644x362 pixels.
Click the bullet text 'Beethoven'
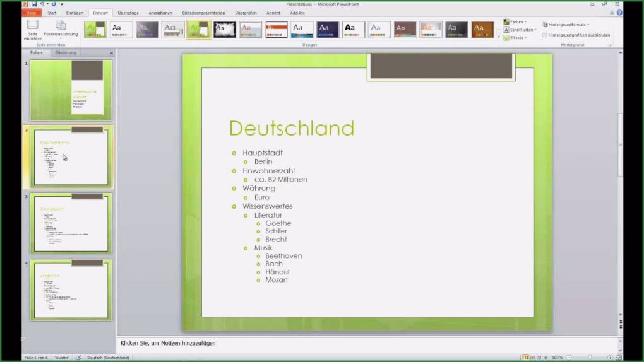(283, 255)
